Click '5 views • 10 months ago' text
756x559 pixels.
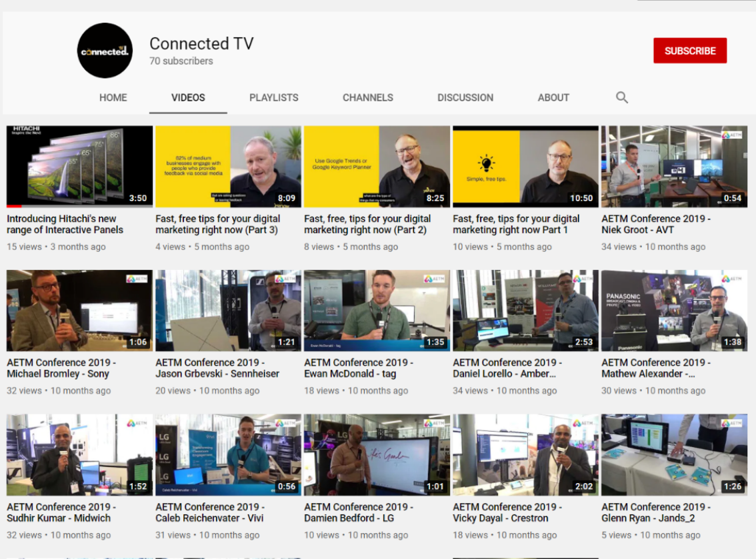651,535
